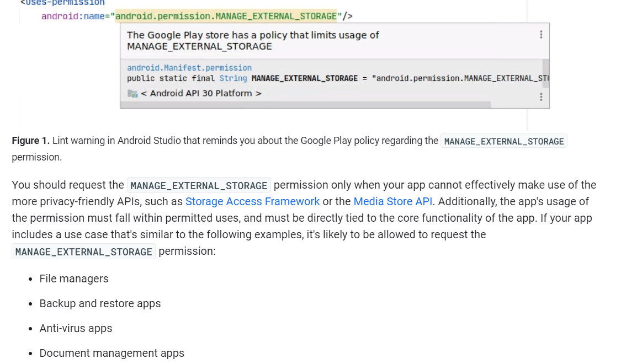Select the Document management apps bullet item
Image resolution: width=621 pixels, height=364 pixels.
coord(112,353)
